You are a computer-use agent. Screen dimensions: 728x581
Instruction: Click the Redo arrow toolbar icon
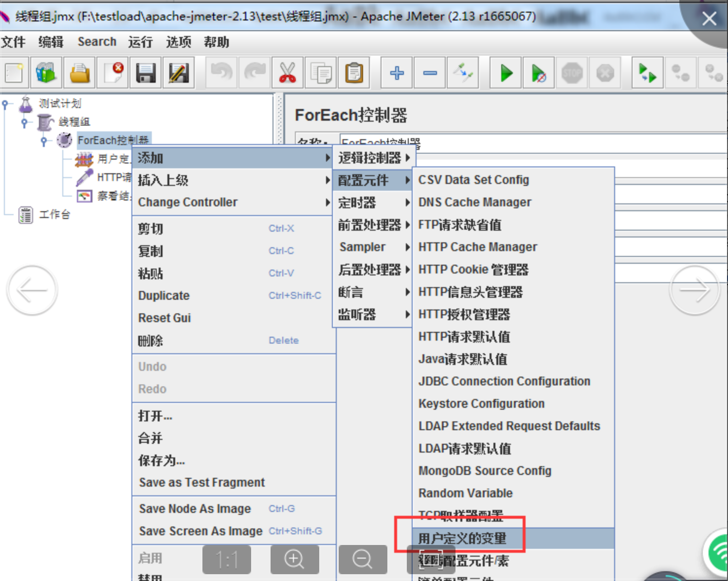coord(255,73)
